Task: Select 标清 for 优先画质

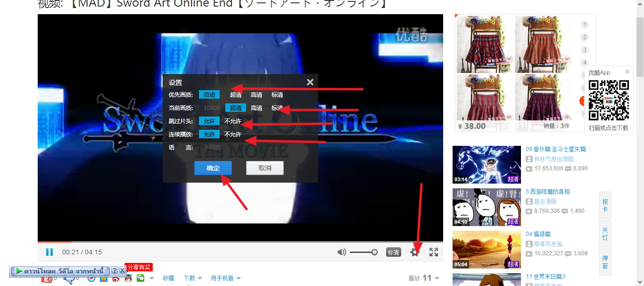Action: pos(277,95)
